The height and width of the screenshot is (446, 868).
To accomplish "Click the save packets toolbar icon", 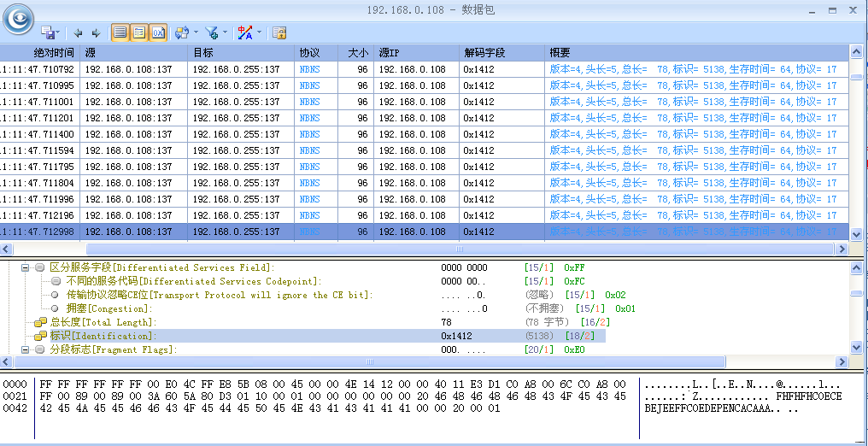I will [x=49, y=33].
